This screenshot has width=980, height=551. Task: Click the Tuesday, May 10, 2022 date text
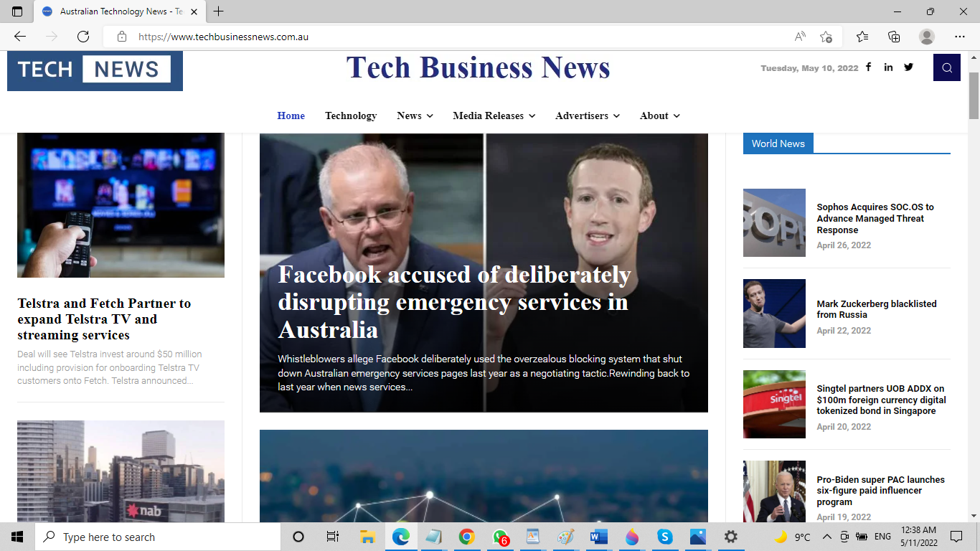pos(809,68)
